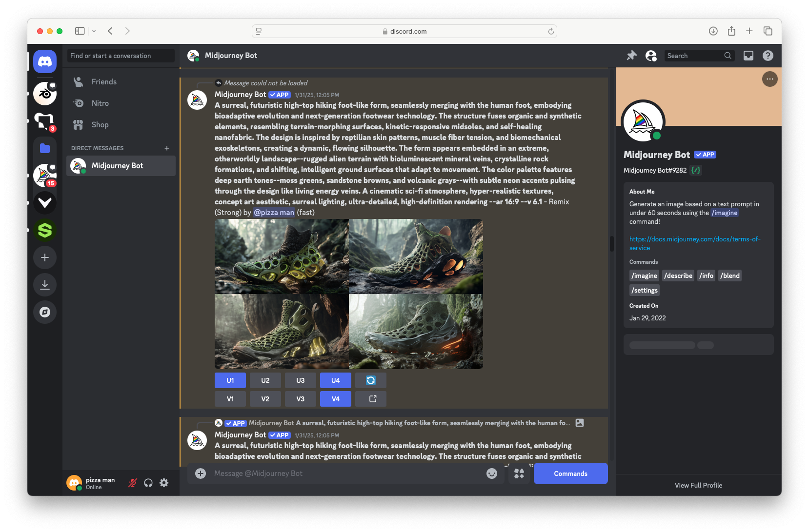Open Shop page
The height and width of the screenshot is (532, 809).
121,125
